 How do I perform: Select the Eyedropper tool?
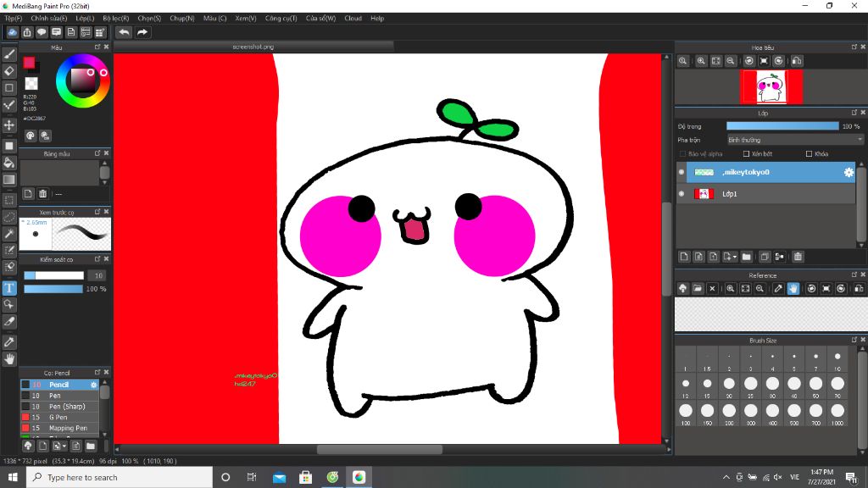(9, 342)
